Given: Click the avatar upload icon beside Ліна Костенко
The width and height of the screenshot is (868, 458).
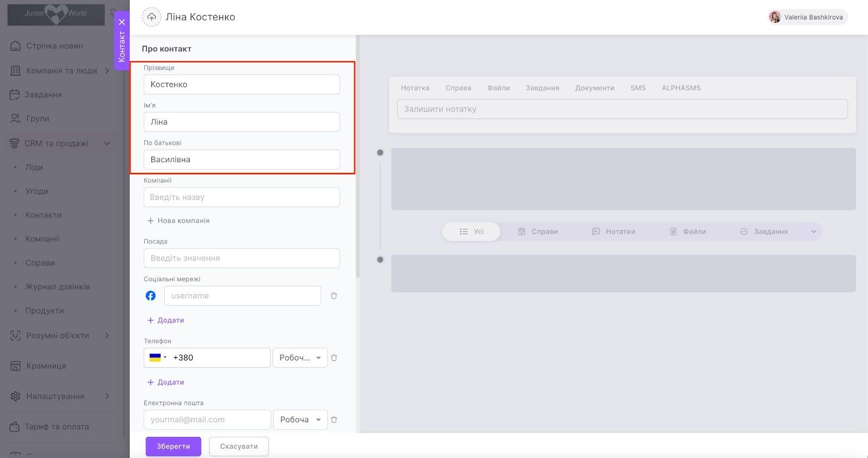Looking at the screenshot, I should [151, 17].
